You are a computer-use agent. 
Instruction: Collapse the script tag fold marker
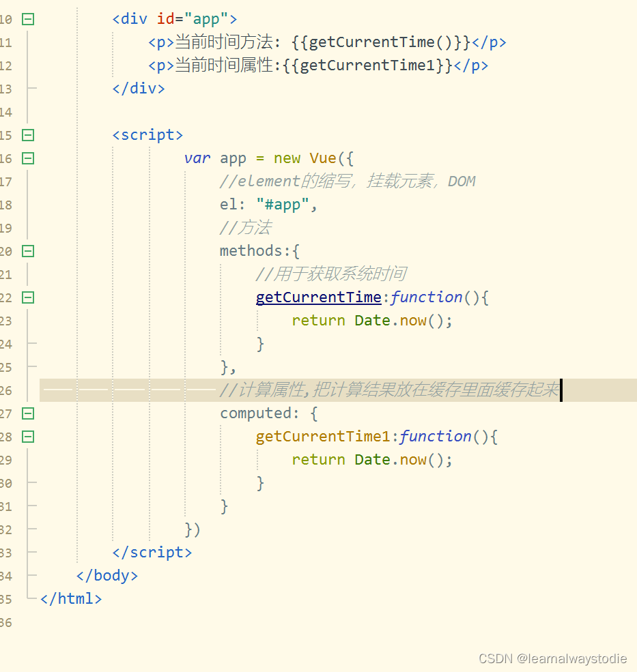pyautogui.click(x=28, y=136)
